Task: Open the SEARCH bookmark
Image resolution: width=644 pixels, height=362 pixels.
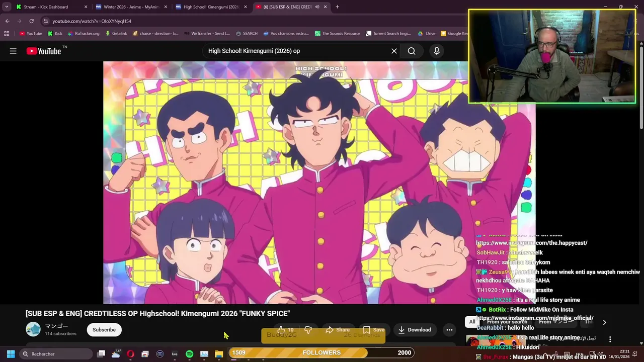Action: tap(247, 34)
